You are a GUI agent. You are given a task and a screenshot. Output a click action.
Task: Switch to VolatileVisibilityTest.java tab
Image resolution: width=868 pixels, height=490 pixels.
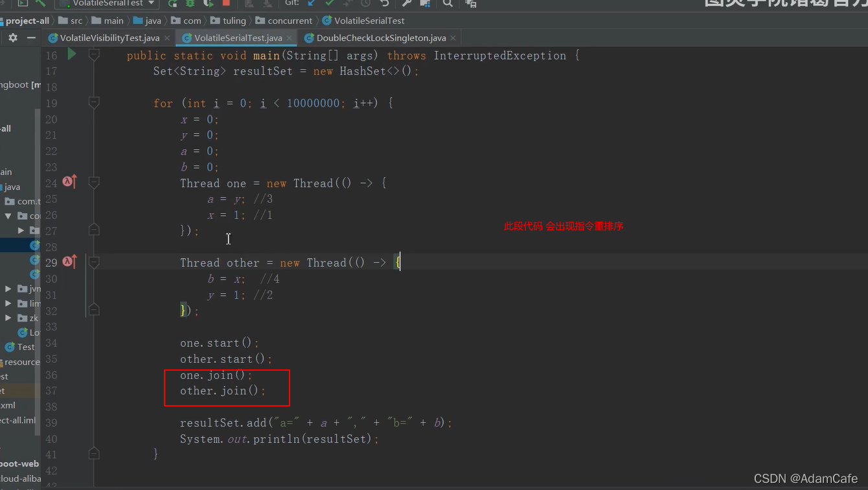coord(109,38)
